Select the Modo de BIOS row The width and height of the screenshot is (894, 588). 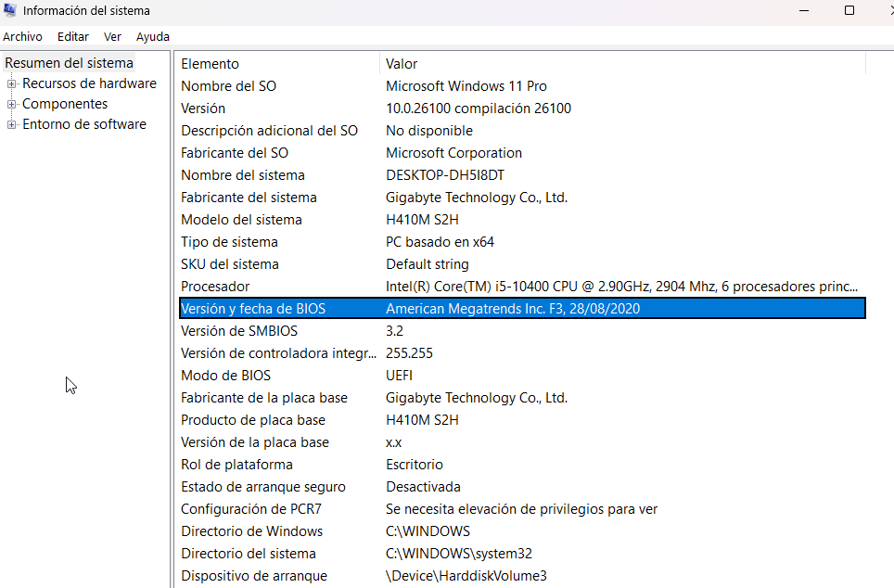click(225, 376)
